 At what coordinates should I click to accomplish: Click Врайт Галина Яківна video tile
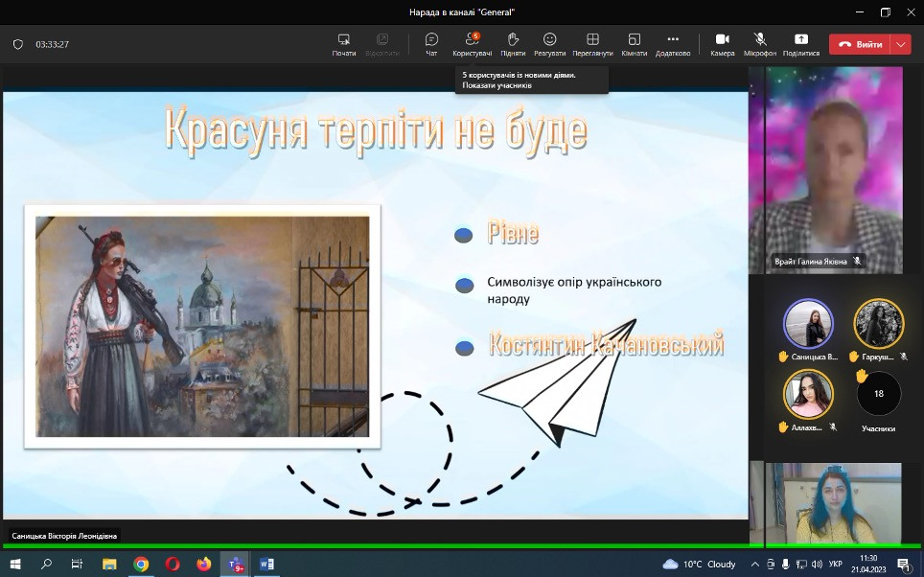tap(834, 170)
